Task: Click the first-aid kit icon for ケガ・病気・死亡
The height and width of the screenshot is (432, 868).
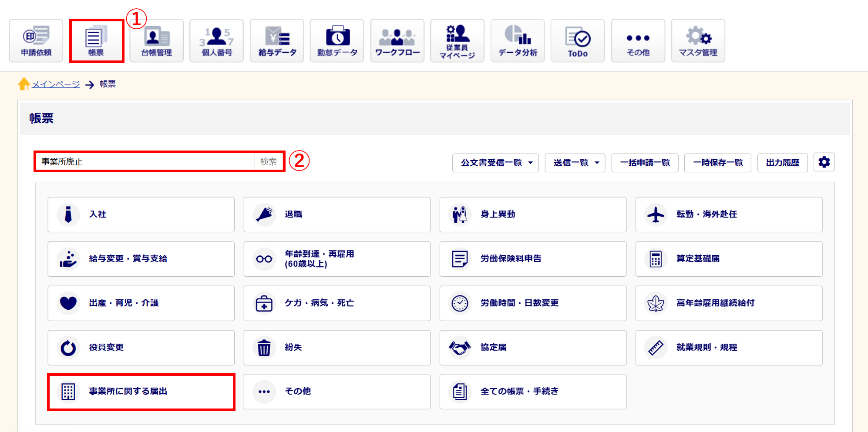Action: [x=264, y=303]
